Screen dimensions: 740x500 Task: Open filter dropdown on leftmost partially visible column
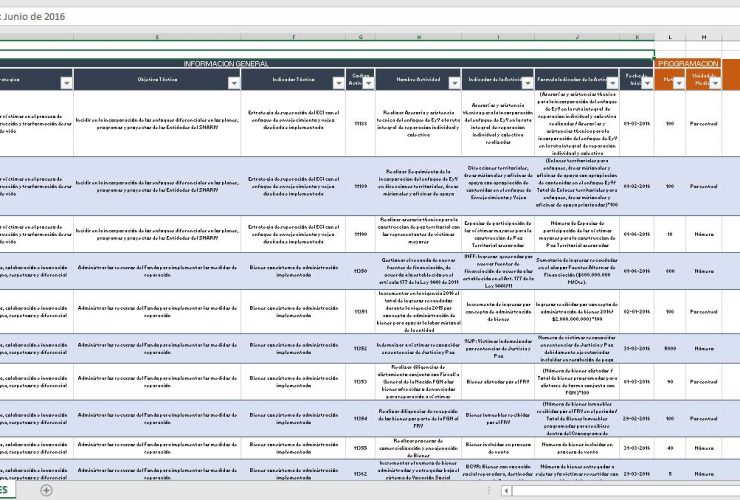[x=67, y=83]
